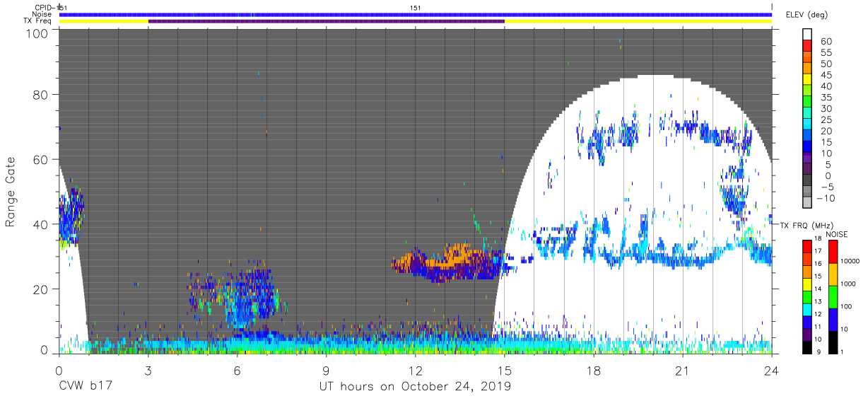Click x-axis tick label '12'
Image resolution: width=868 pixels, height=401 pixels.
point(416,371)
